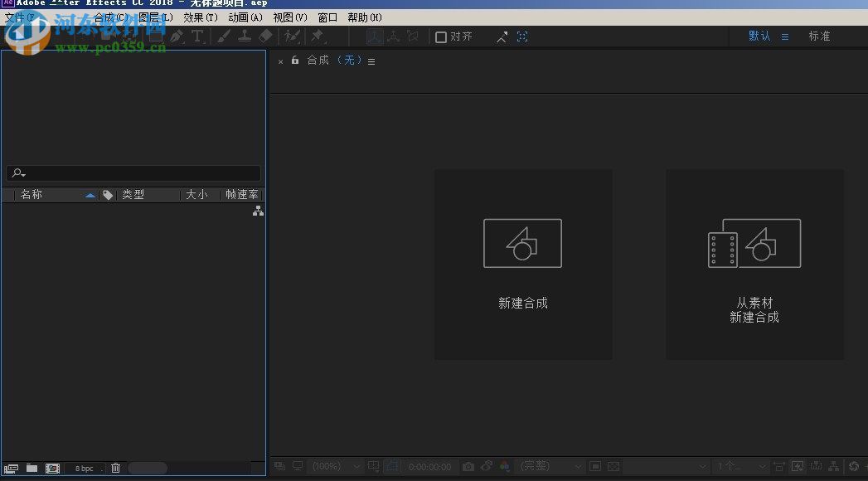Lock the composition viewer panel
The height and width of the screenshot is (481, 868).
click(x=295, y=61)
